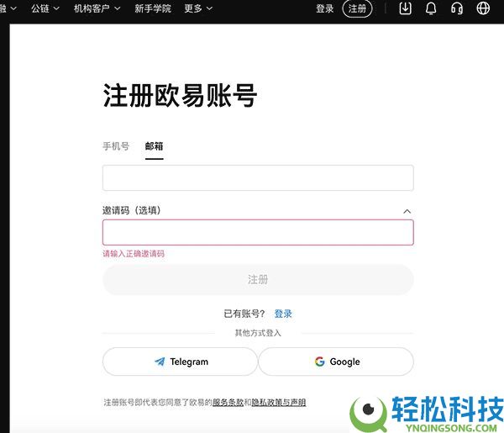Click the 注册欧易账号 heading
The image size is (504, 433).
tap(180, 95)
